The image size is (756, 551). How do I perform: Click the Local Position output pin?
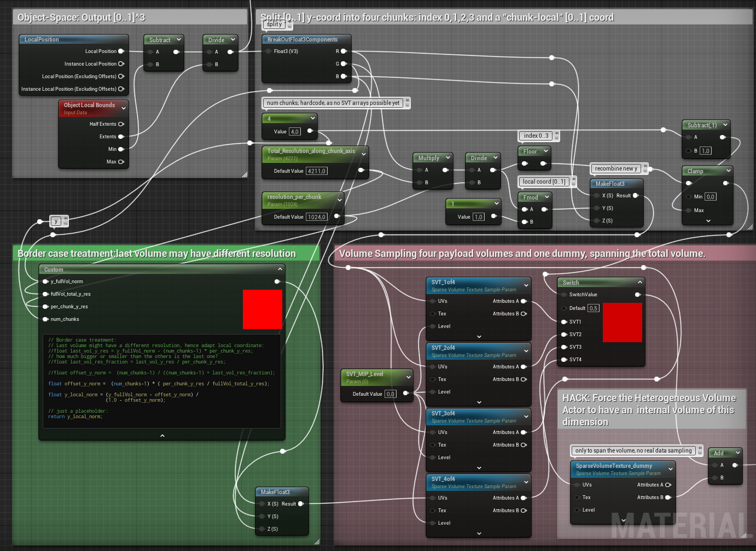121,51
